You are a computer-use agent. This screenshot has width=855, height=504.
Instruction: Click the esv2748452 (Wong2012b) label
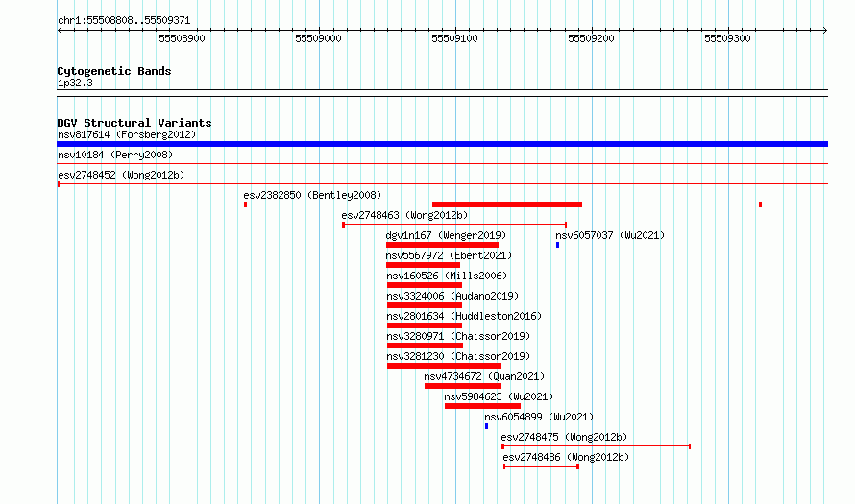121,175
